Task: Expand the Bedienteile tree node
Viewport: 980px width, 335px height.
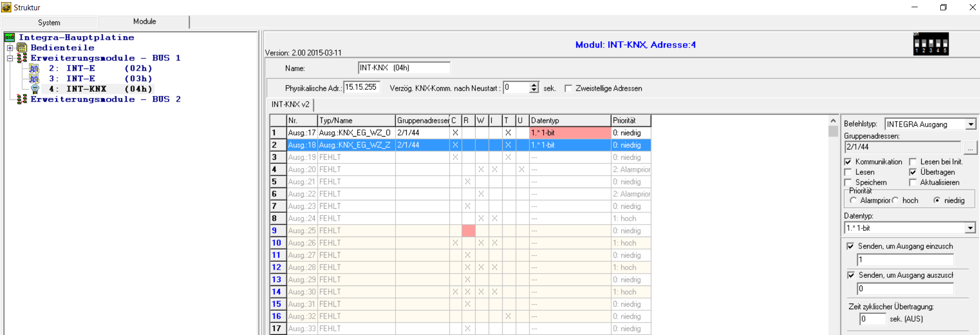Action: coord(10,47)
